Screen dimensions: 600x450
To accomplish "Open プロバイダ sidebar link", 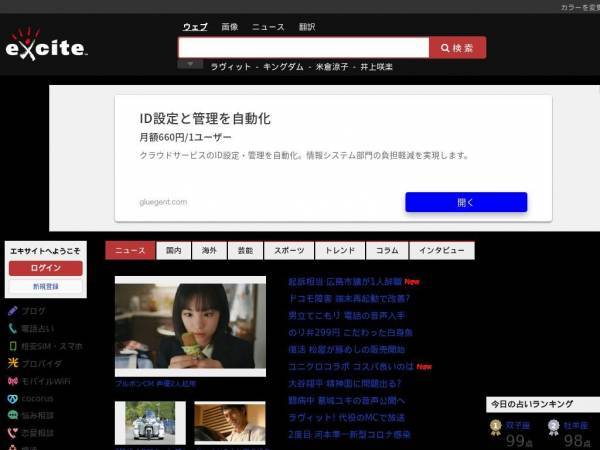I will pos(41,363).
